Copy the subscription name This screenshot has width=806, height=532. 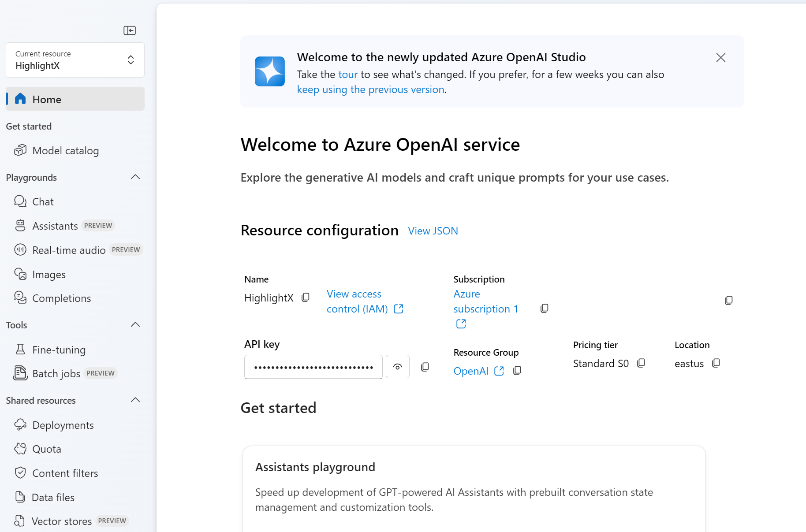545,309
